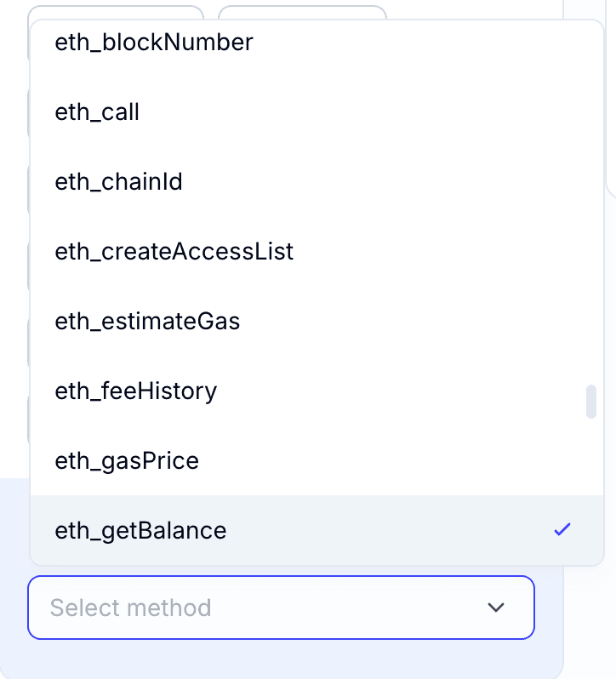Click the checkmark icon beside eth_getBalance
This screenshot has width=616, height=679.
(562, 530)
